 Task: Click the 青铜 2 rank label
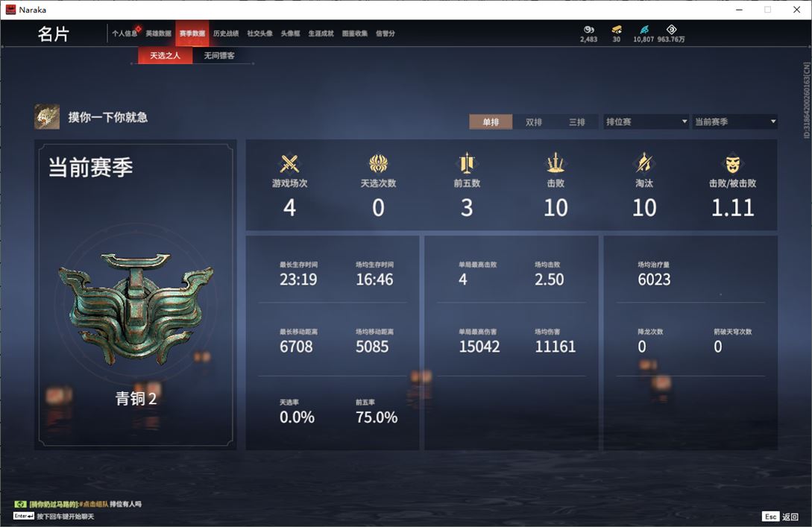(136, 398)
